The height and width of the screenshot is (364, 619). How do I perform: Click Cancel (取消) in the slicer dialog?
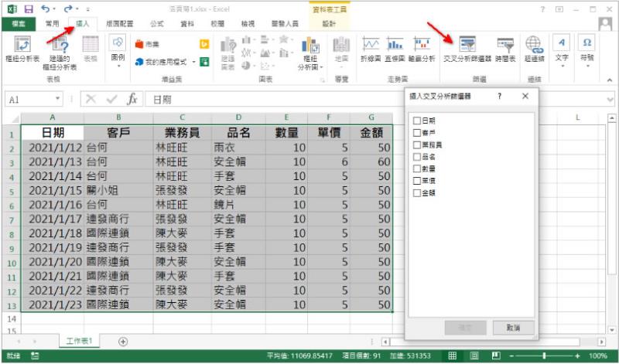click(x=513, y=328)
